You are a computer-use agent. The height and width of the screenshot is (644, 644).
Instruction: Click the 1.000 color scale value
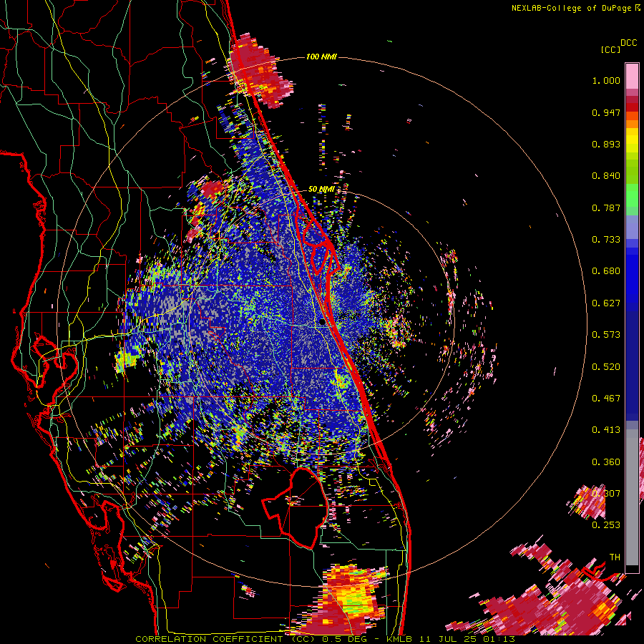tap(606, 80)
